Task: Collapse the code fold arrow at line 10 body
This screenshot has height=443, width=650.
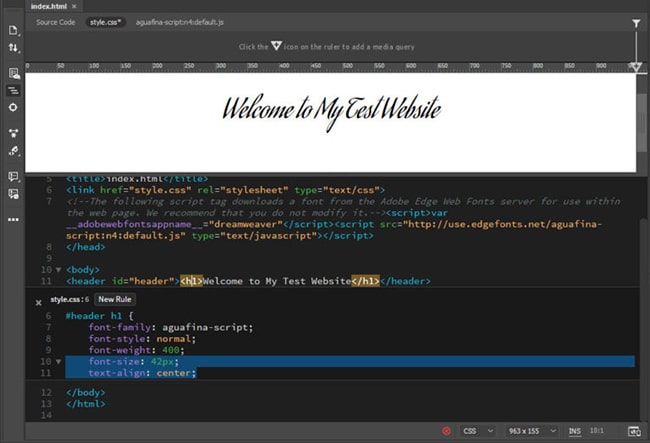Action: [x=57, y=270]
